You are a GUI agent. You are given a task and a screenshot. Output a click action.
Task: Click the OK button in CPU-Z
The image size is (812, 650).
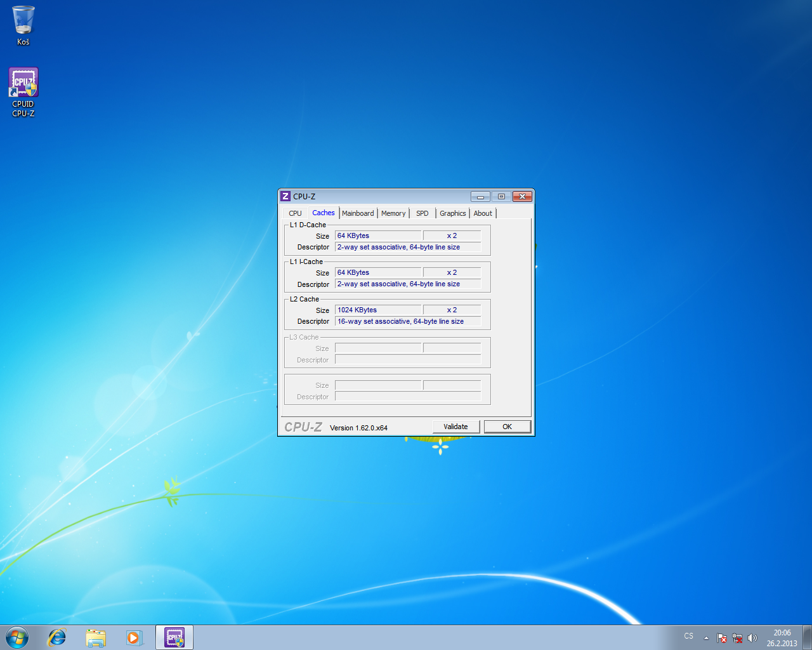[x=507, y=427]
